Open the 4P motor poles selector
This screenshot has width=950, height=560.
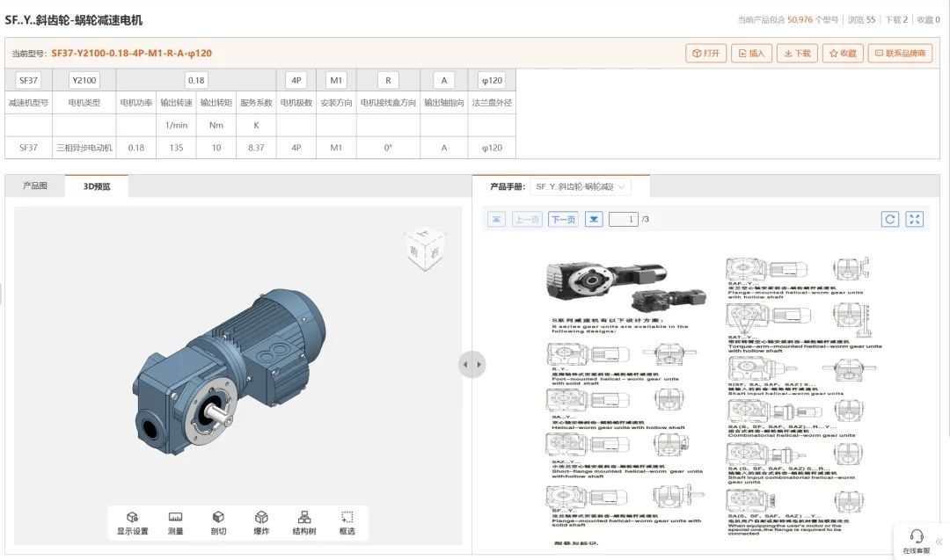pyautogui.click(x=296, y=80)
